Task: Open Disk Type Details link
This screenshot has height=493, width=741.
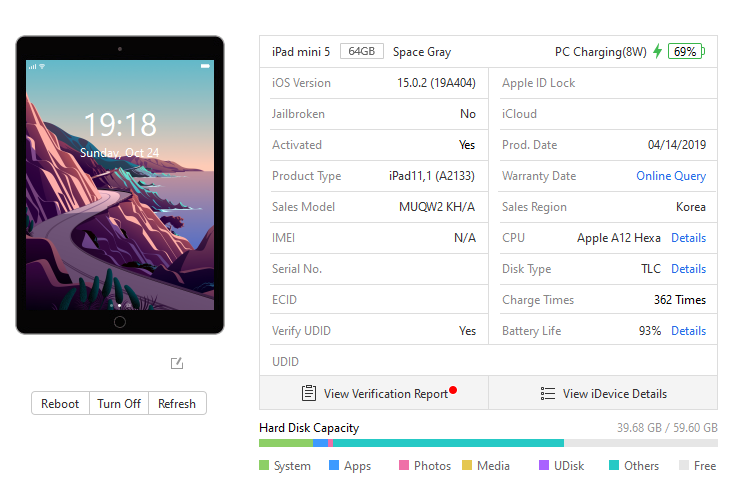Action: (689, 269)
